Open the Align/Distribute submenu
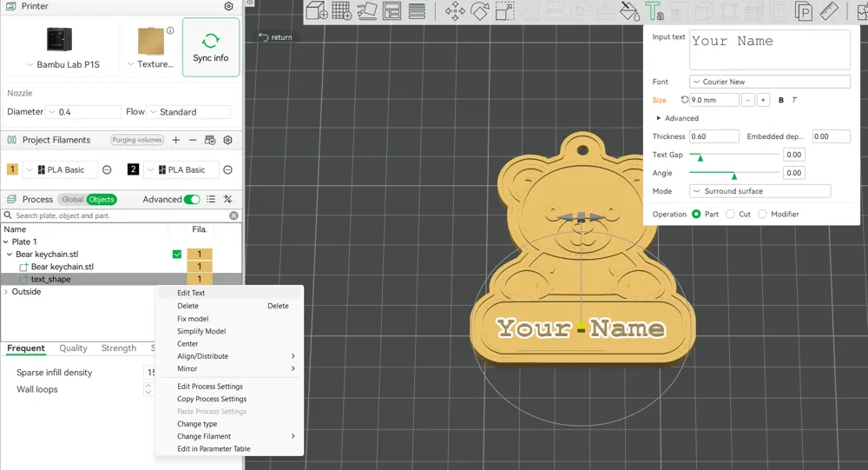Image resolution: width=868 pixels, height=470 pixels. click(x=229, y=356)
